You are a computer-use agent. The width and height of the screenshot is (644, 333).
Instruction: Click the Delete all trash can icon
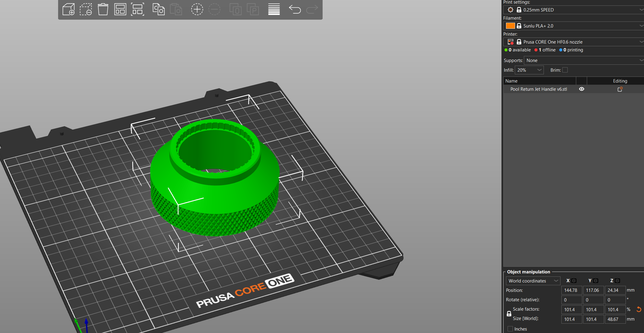(103, 9)
